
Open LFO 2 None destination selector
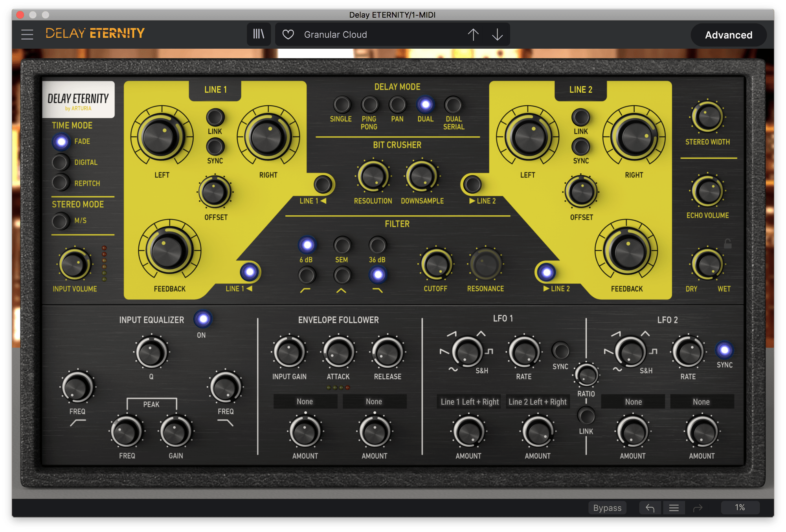click(633, 401)
